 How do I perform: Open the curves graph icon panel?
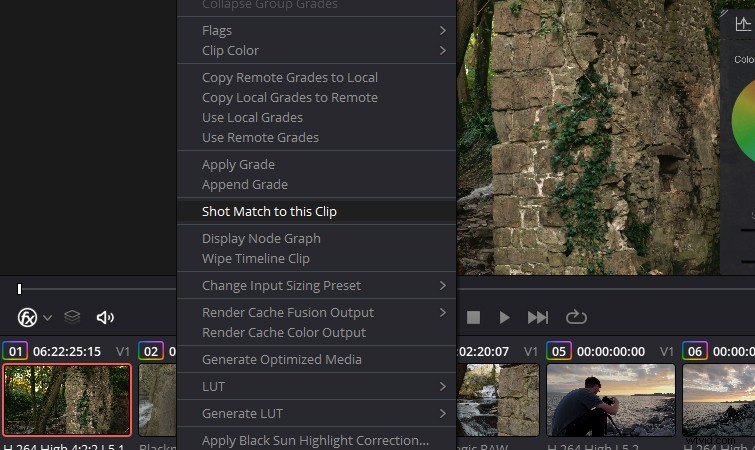tap(743, 24)
